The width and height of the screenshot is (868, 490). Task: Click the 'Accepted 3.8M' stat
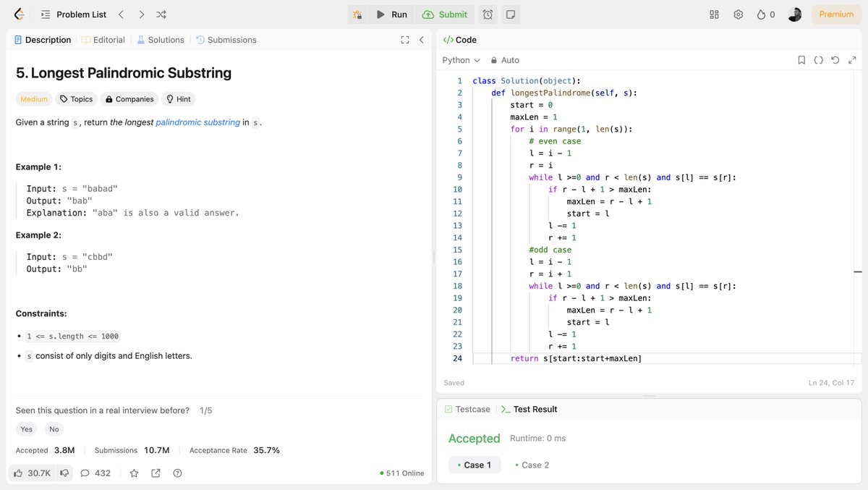[x=45, y=450]
